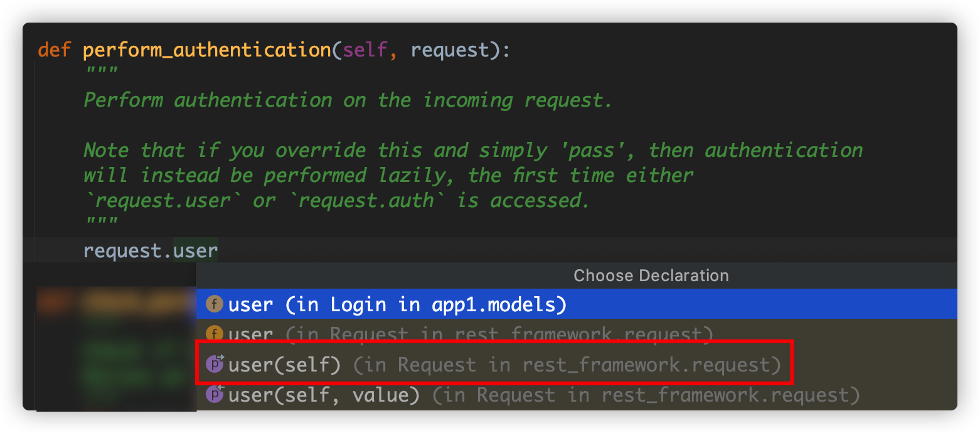
Task: Click the property setter icon beside user(self, value)
Action: 215,395
